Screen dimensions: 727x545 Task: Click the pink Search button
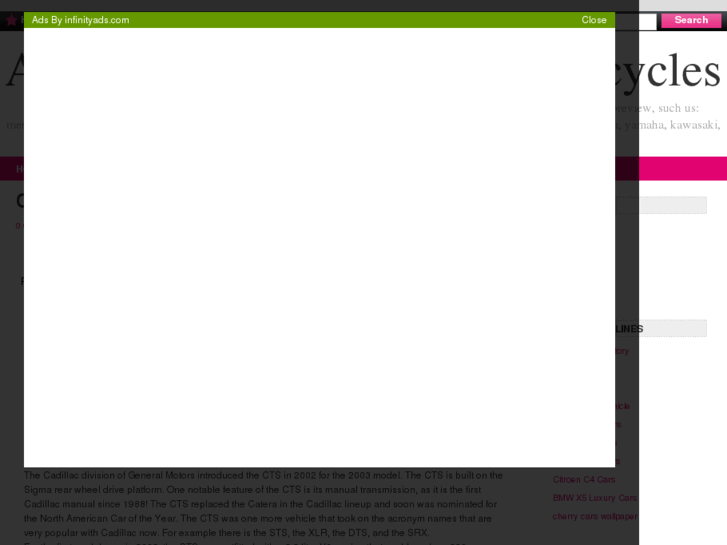(x=691, y=20)
